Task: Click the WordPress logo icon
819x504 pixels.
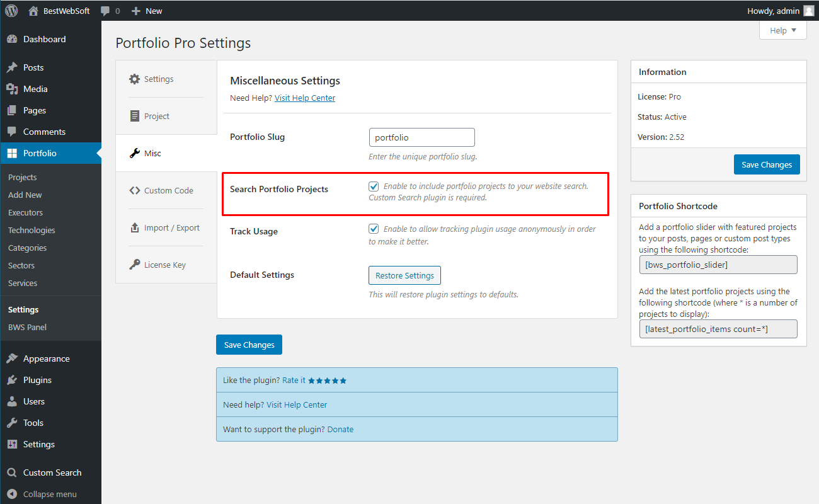Action: [11, 11]
